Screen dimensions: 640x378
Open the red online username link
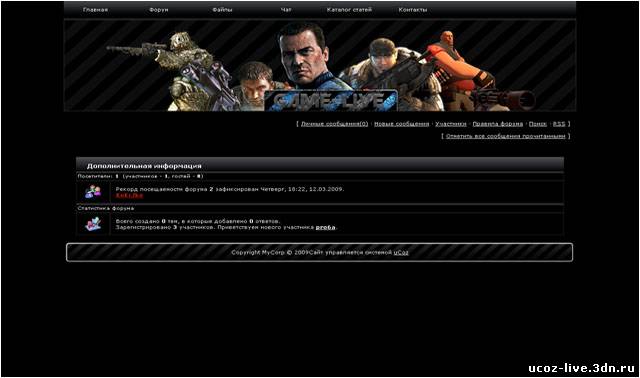point(129,195)
